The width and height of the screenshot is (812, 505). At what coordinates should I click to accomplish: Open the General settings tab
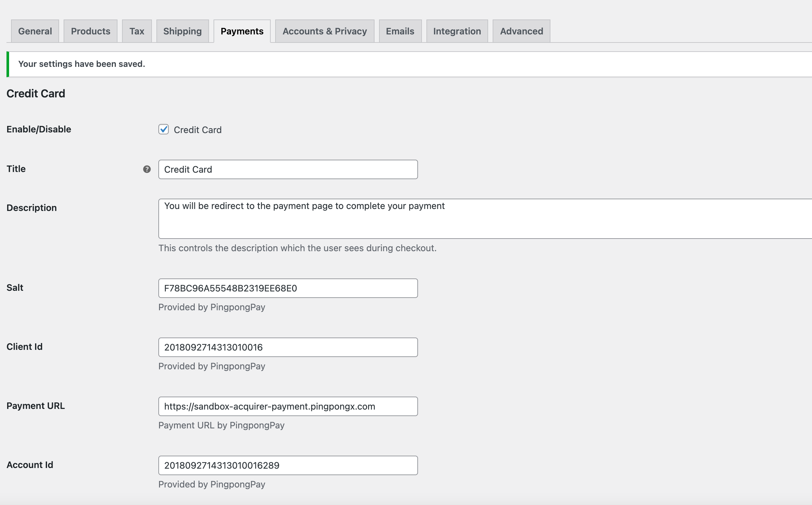tap(35, 31)
